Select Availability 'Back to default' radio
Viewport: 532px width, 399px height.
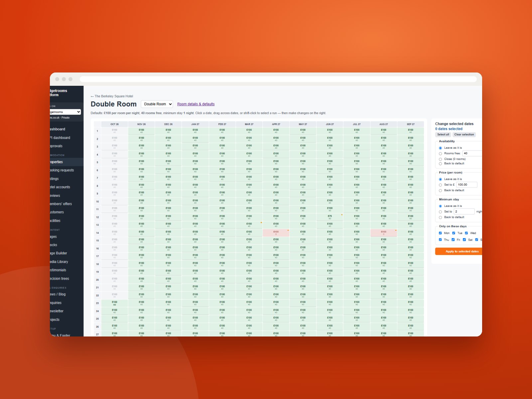tap(440, 164)
